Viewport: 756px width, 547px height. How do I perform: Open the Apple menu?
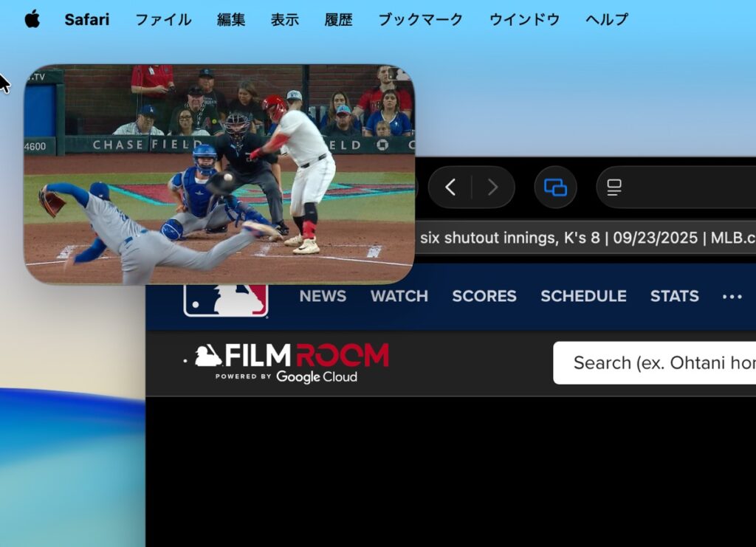pos(32,19)
